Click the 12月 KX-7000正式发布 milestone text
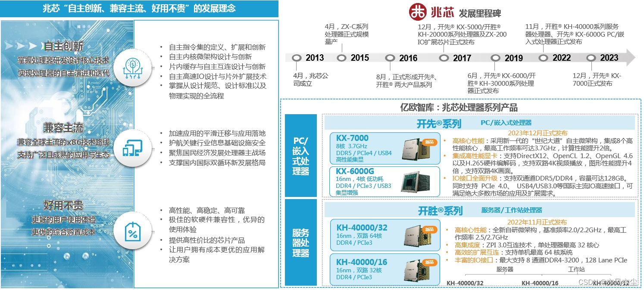 tap(597, 79)
